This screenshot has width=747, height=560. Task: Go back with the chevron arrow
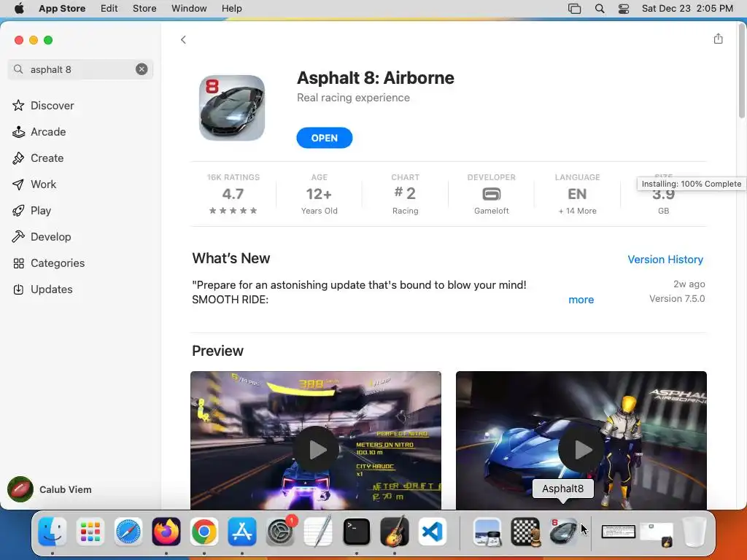click(x=183, y=40)
